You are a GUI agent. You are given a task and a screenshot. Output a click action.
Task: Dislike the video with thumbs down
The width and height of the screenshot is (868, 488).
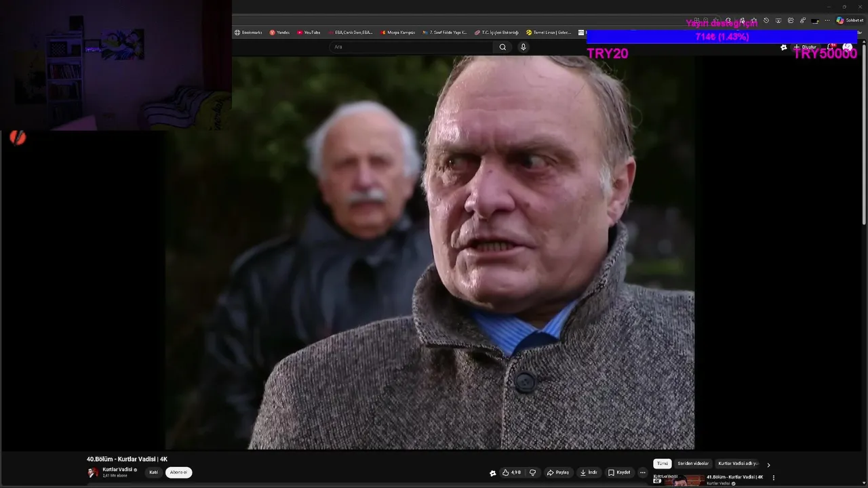532,472
